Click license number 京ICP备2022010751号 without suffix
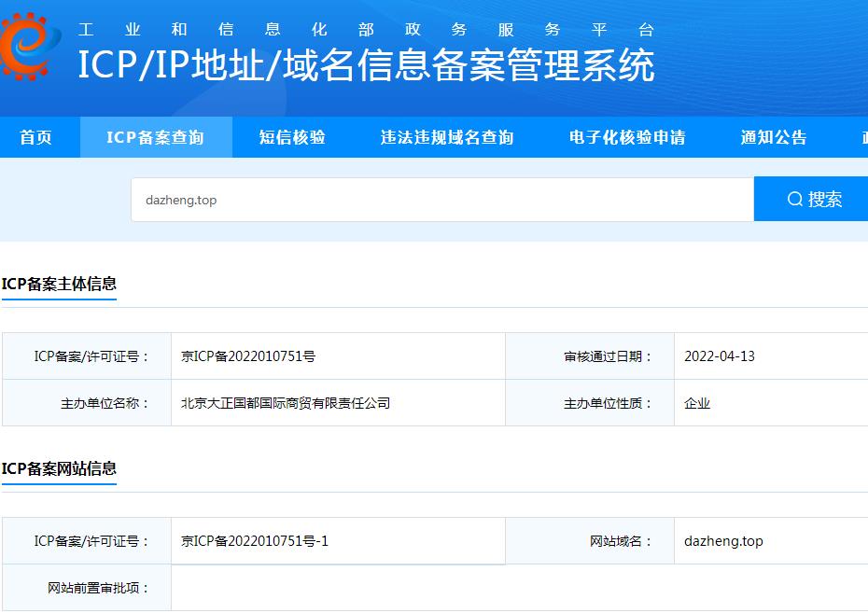This screenshot has width=868, height=613. tap(248, 356)
